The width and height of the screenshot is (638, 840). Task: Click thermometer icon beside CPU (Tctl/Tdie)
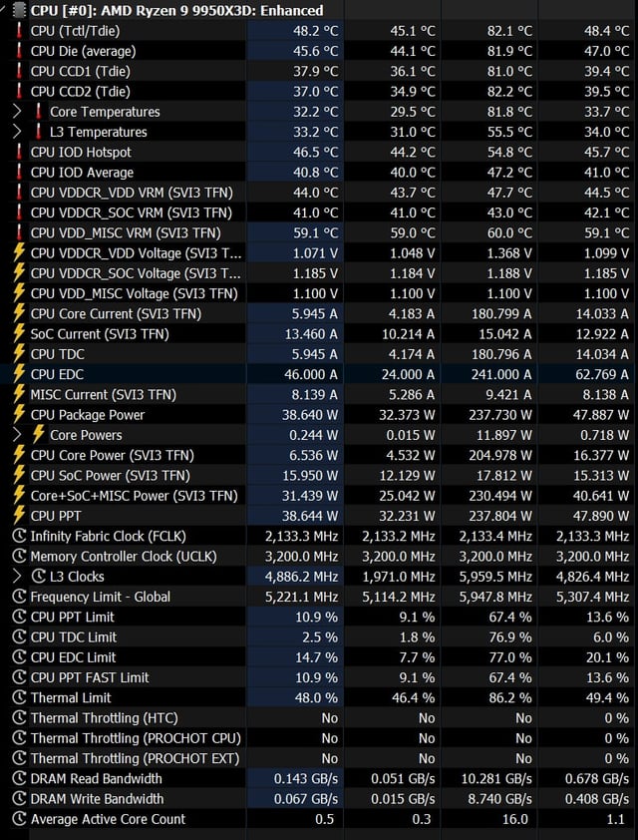click(19, 31)
